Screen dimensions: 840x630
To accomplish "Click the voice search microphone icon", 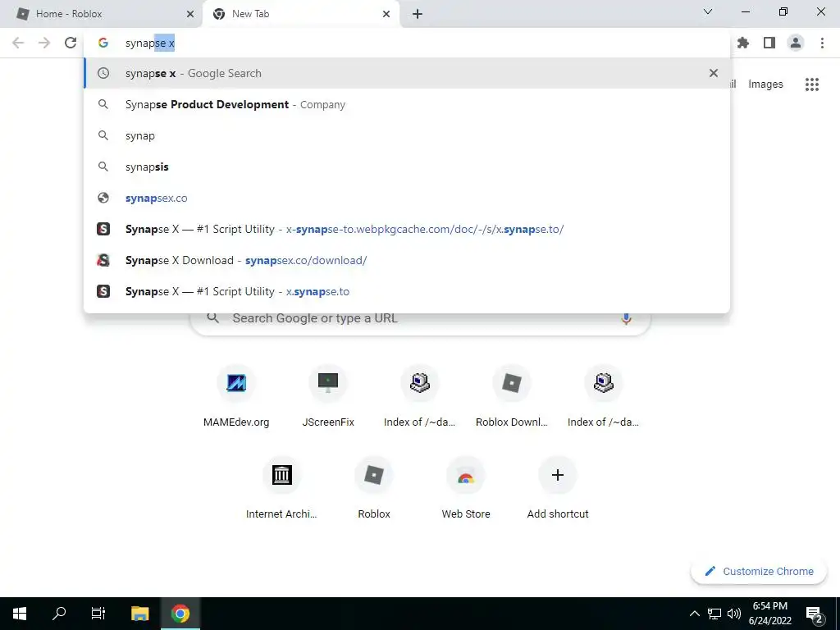I will (626, 318).
